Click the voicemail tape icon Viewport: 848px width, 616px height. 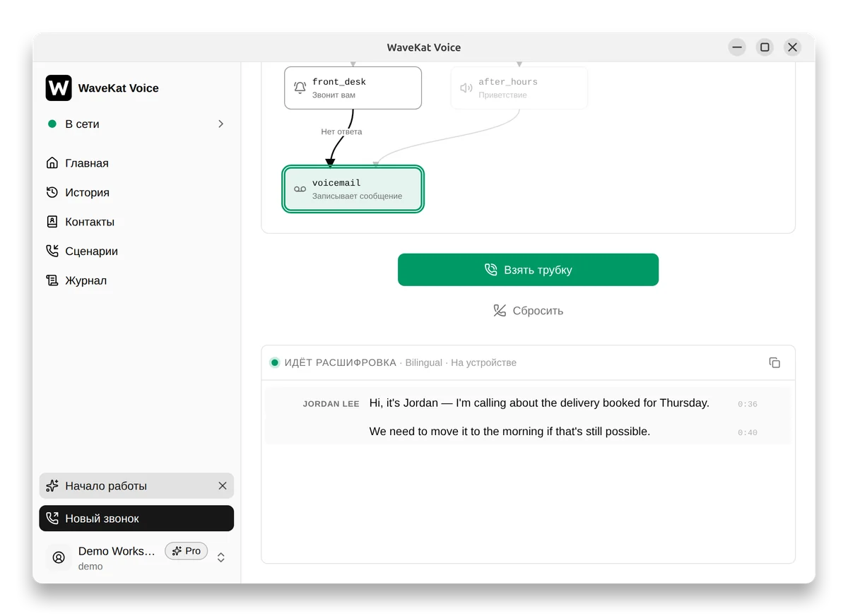pyautogui.click(x=300, y=189)
